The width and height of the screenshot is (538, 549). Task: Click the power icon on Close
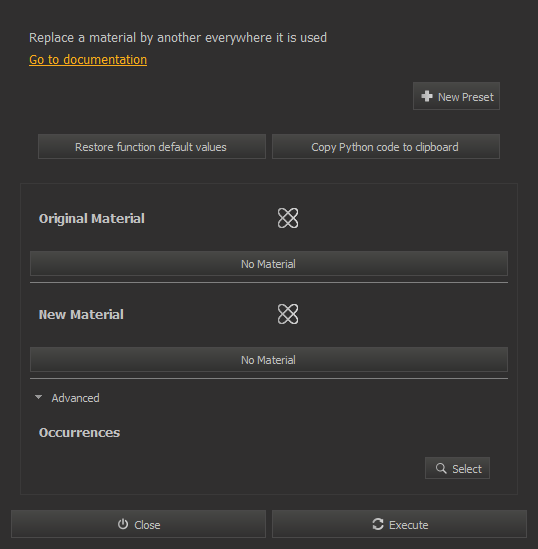[123, 524]
